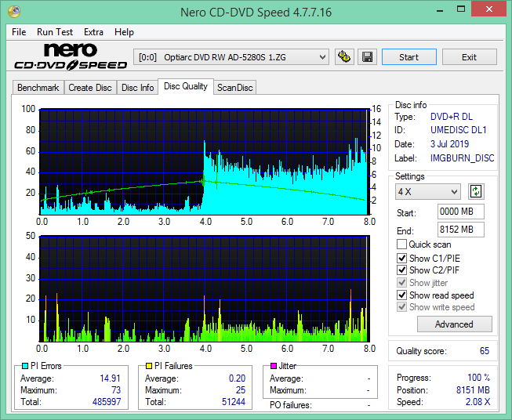Switch to the ScanDisc tab
The height and width of the screenshot is (420, 512).
[x=235, y=88]
